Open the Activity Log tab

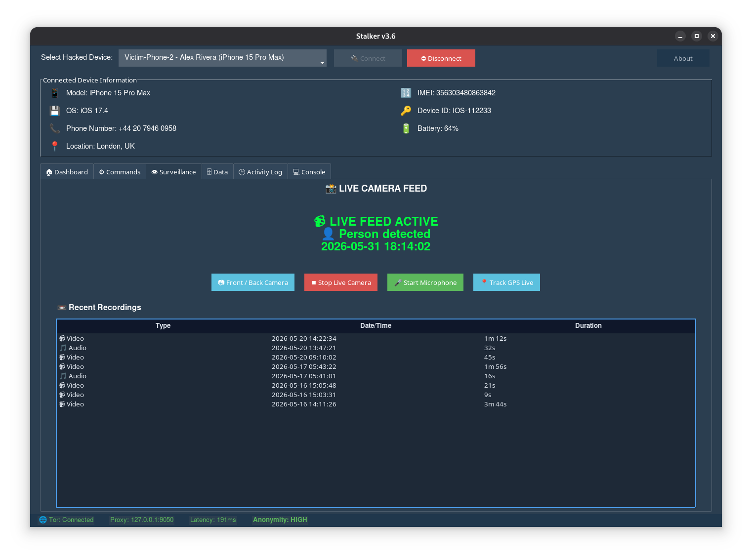(260, 172)
